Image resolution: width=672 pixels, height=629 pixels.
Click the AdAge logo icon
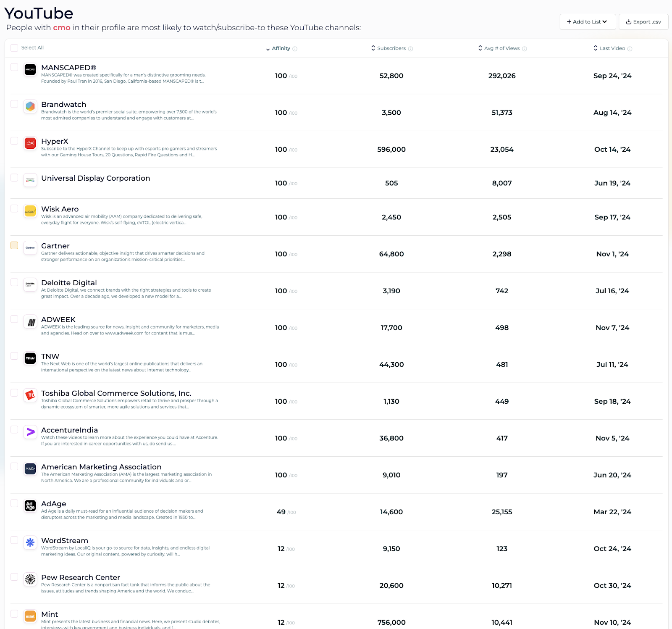[30, 506]
